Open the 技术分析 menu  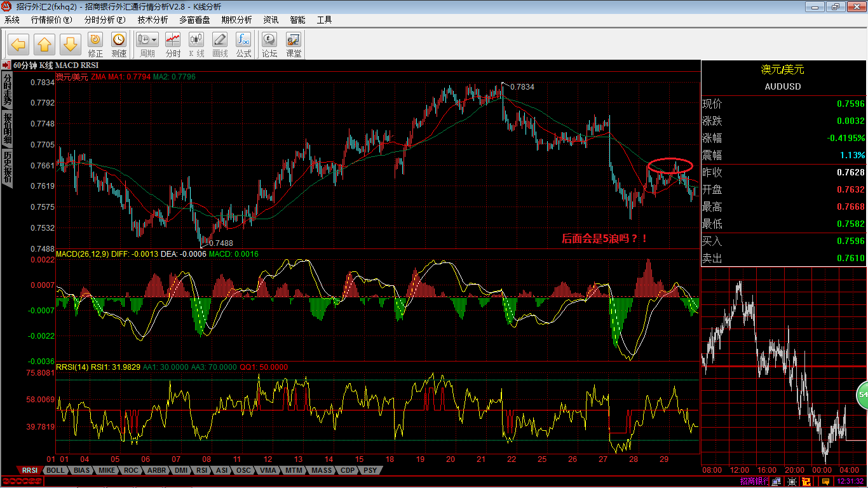click(x=153, y=20)
